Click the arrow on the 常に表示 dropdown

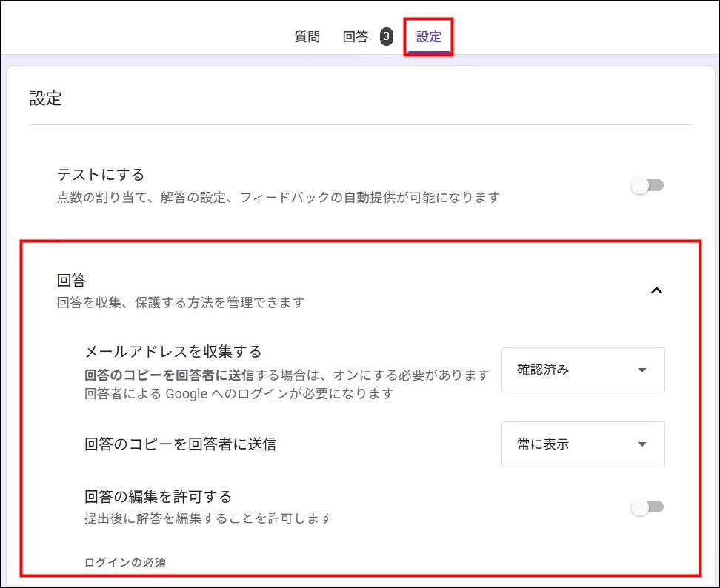click(x=641, y=444)
